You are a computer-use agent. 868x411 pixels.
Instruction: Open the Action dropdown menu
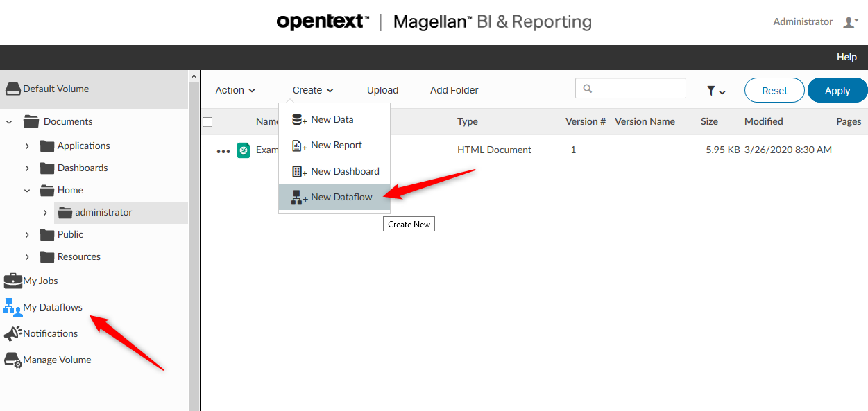point(235,90)
